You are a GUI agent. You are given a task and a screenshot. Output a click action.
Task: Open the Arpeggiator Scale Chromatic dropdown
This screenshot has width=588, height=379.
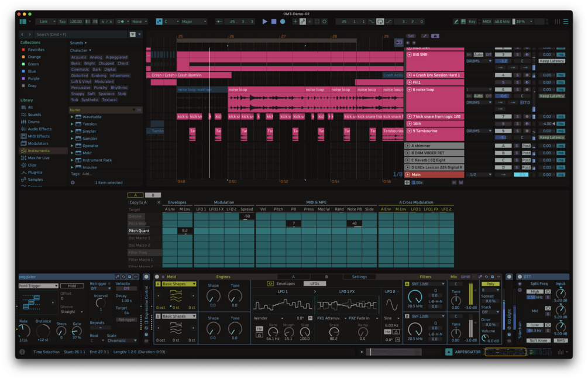click(122, 340)
